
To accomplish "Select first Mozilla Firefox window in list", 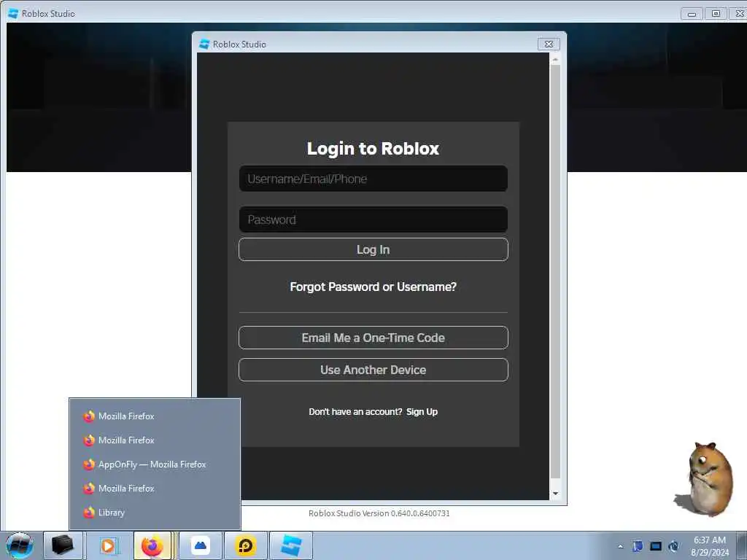I will point(155,416).
